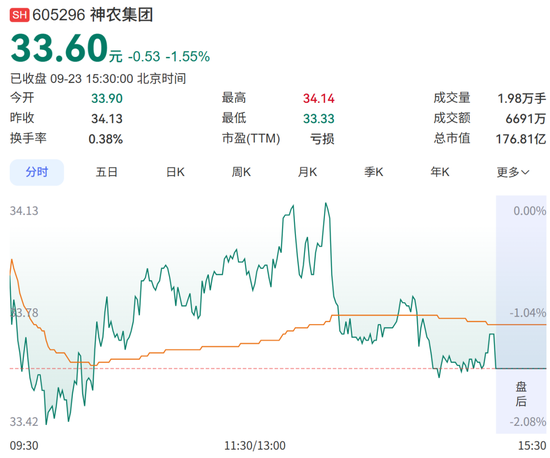Click the 09:30 time axis label

(24, 446)
